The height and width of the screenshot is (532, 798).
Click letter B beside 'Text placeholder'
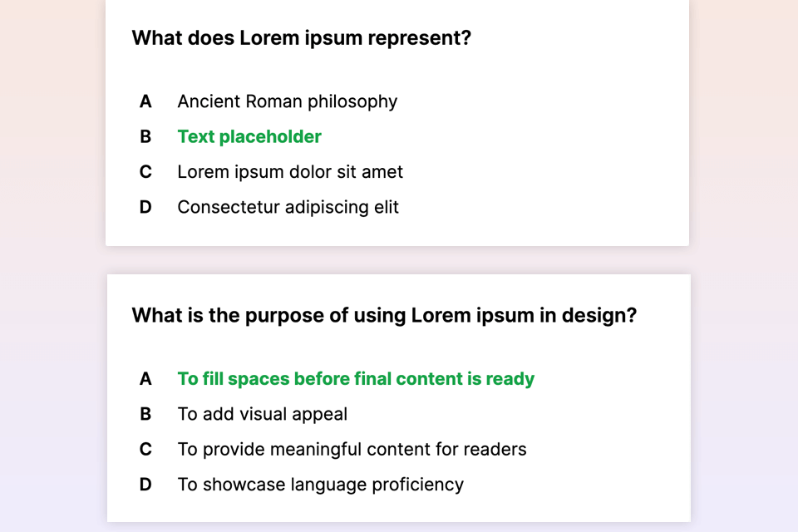(145, 136)
